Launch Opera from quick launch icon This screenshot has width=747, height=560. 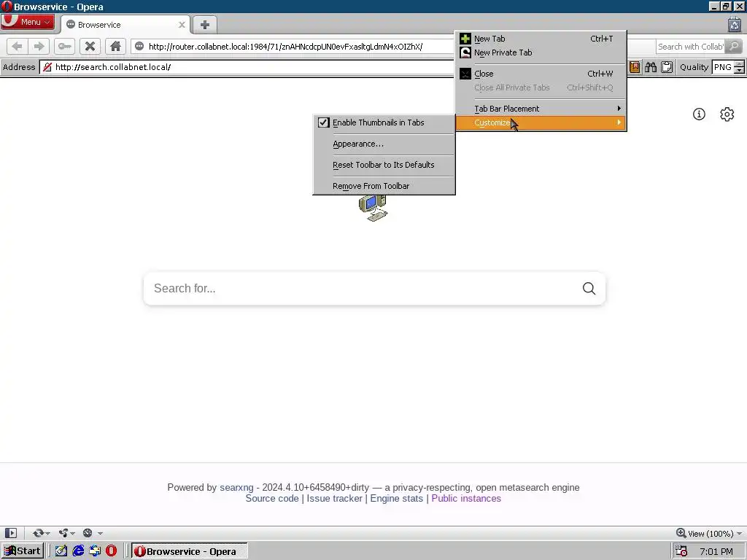point(112,551)
